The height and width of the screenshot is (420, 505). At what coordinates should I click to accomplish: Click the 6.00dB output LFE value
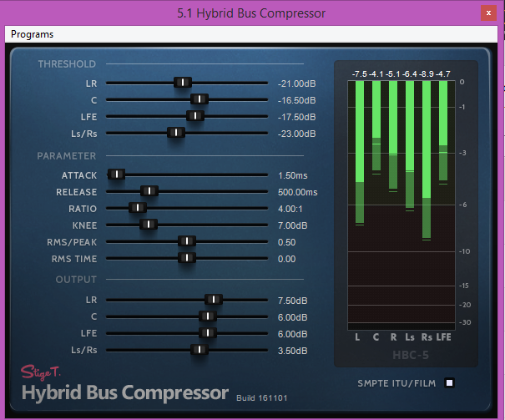pyautogui.click(x=292, y=334)
